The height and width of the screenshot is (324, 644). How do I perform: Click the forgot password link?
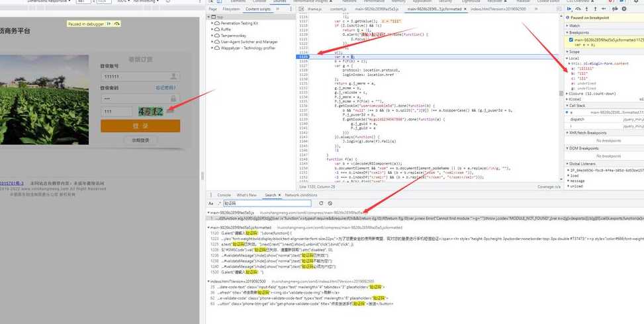165,88
